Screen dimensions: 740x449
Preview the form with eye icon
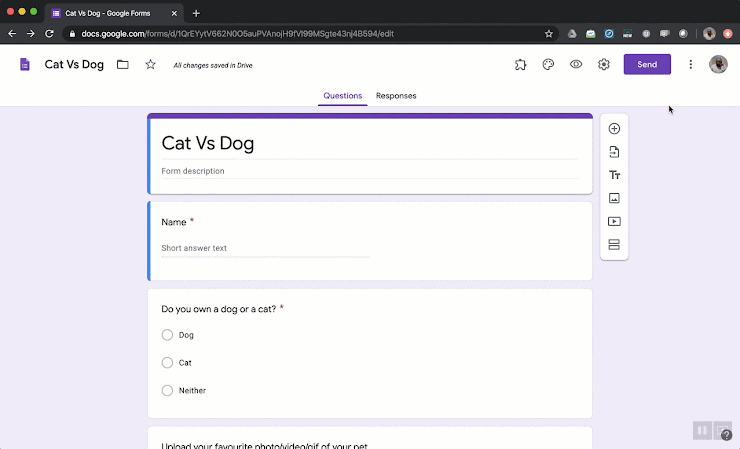point(576,65)
